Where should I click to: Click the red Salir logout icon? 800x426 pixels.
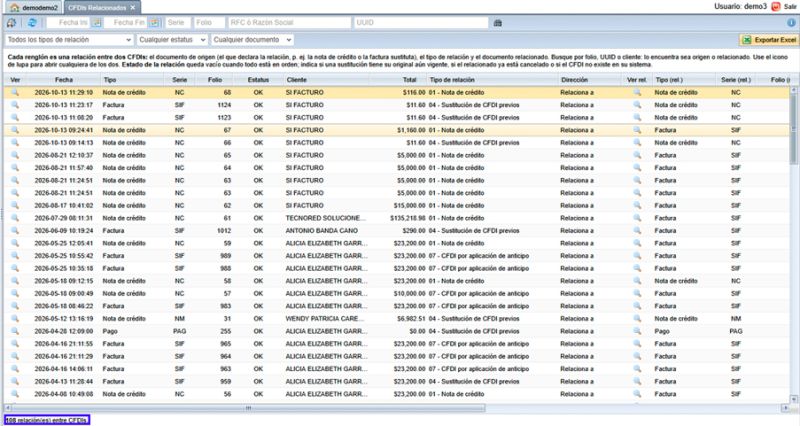(776, 7)
